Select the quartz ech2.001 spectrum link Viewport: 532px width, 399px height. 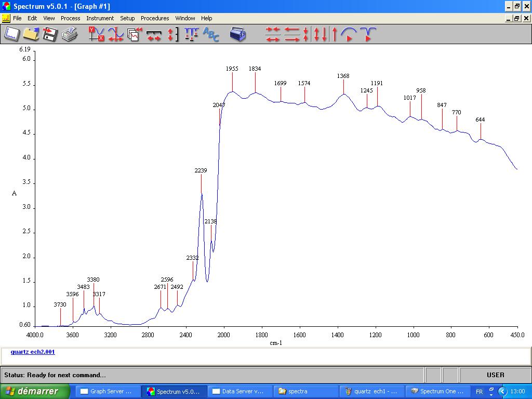pyautogui.click(x=32, y=352)
